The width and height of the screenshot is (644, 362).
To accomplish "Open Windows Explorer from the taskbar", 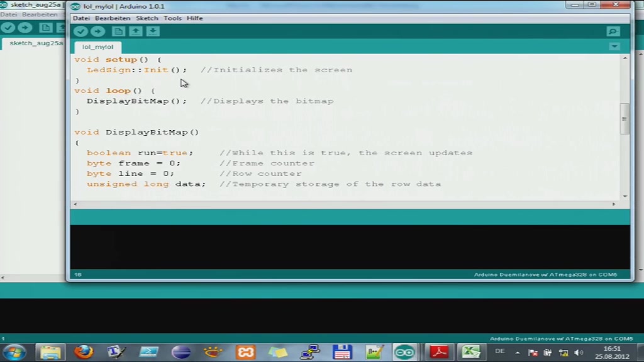I will [x=50, y=352].
